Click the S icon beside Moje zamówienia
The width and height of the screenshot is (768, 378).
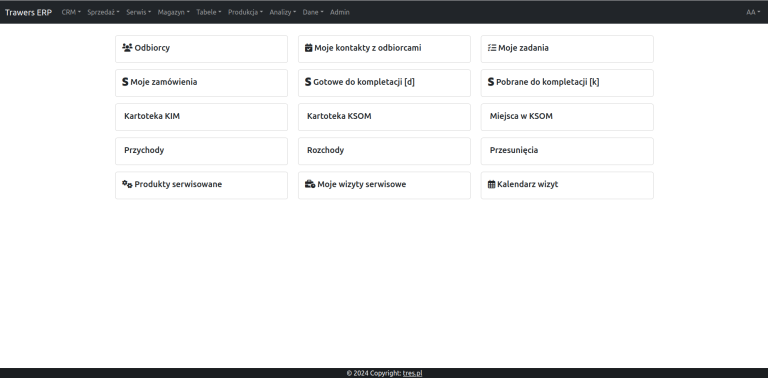(125, 82)
